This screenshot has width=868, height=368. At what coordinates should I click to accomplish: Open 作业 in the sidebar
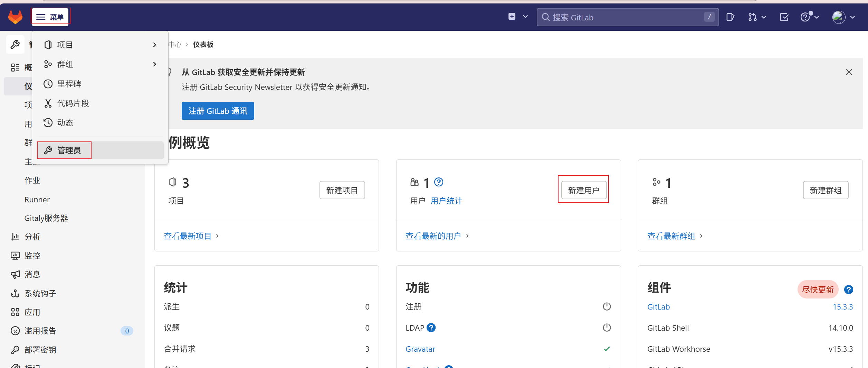click(32, 181)
